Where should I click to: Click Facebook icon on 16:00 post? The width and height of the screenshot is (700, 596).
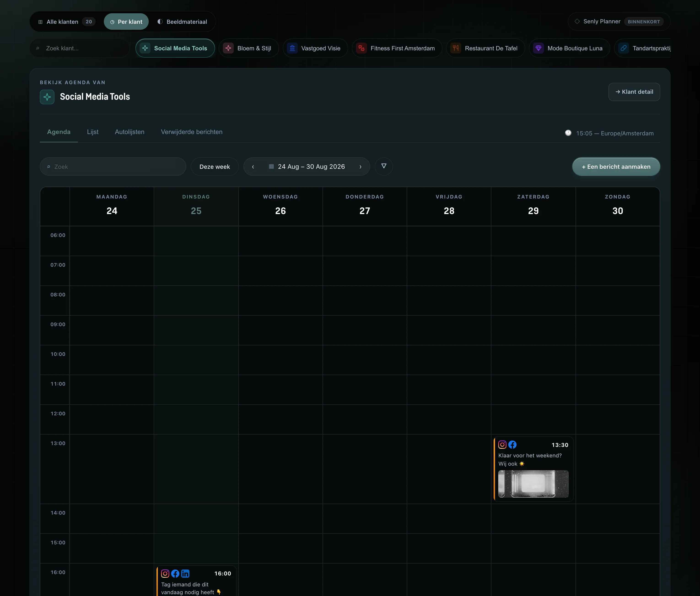[175, 573]
